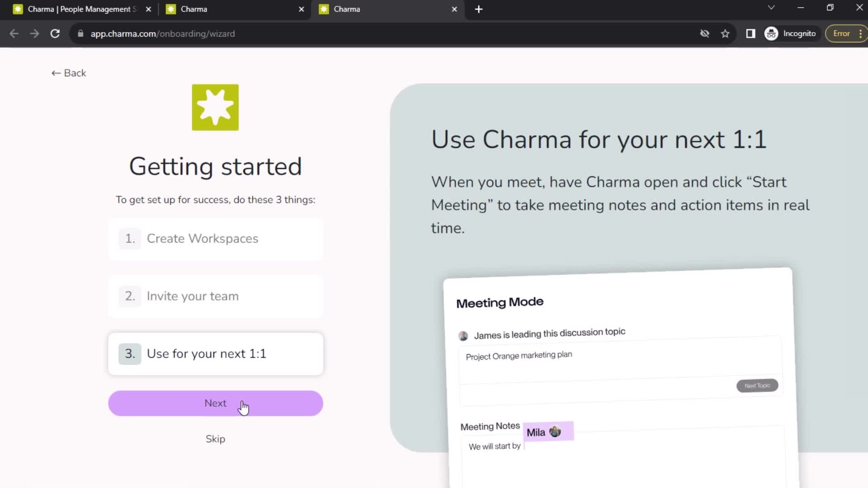Click the Error browser menu button
Image resolution: width=868 pixels, height=488 pixels.
coord(846,33)
